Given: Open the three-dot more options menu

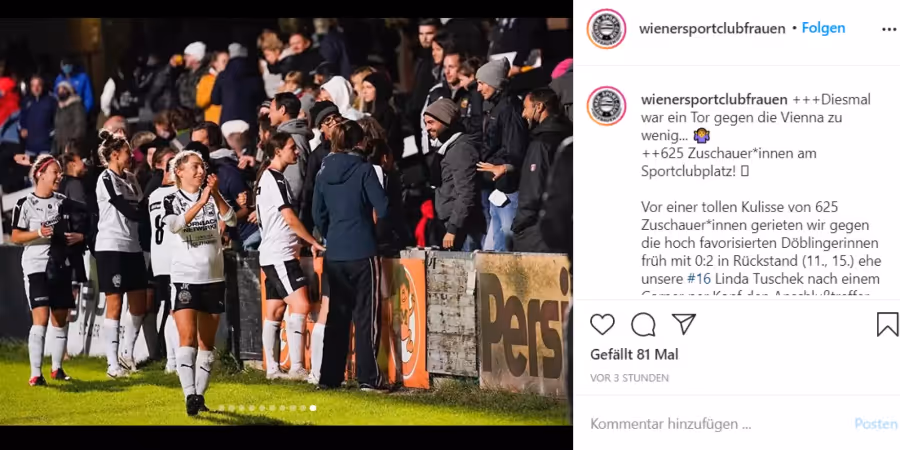Looking at the screenshot, I should 889,29.
